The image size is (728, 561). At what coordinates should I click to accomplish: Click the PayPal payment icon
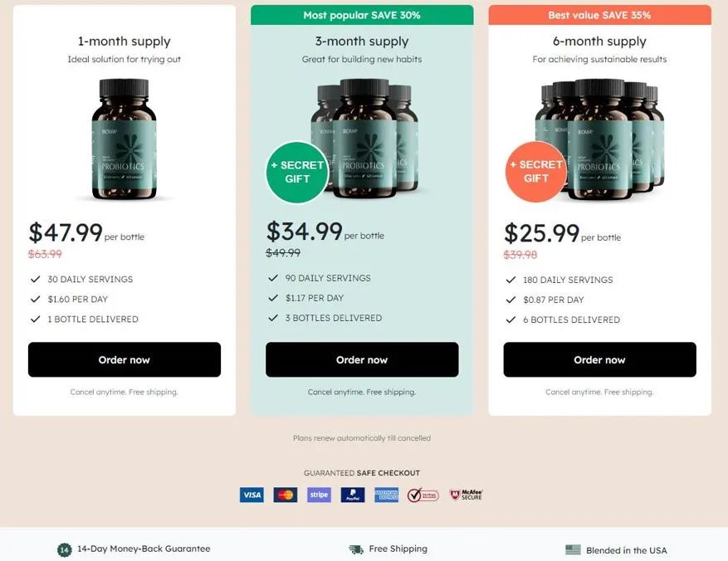coord(353,495)
